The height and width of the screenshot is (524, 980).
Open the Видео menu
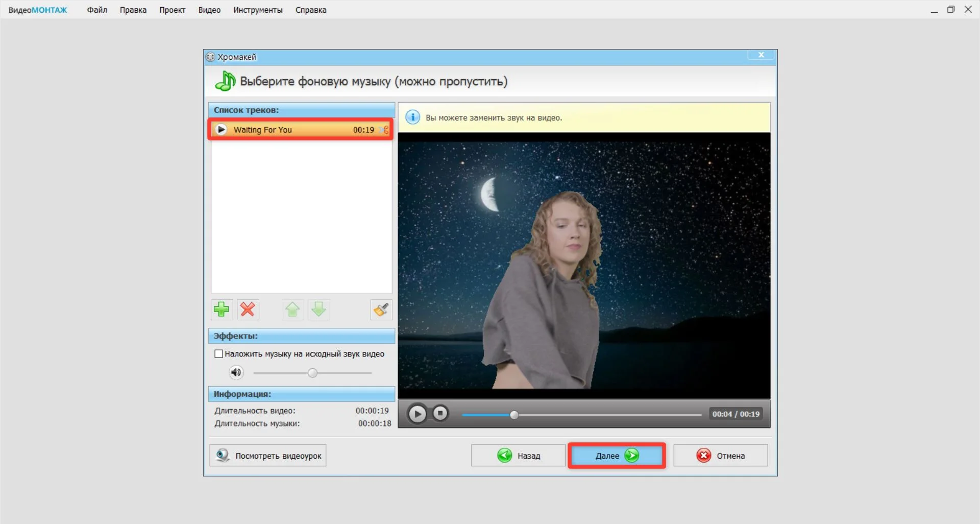pos(209,10)
